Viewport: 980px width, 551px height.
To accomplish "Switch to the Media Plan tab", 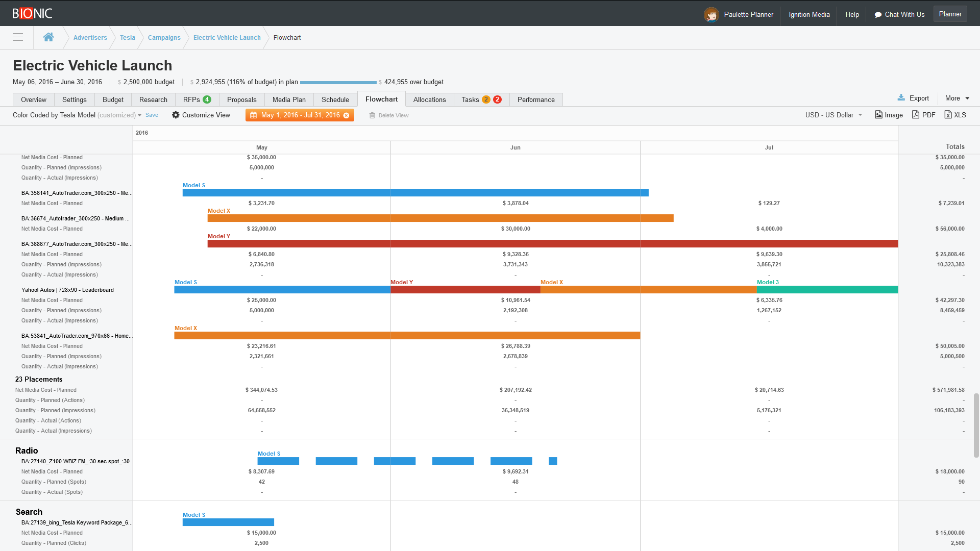I will tap(288, 99).
